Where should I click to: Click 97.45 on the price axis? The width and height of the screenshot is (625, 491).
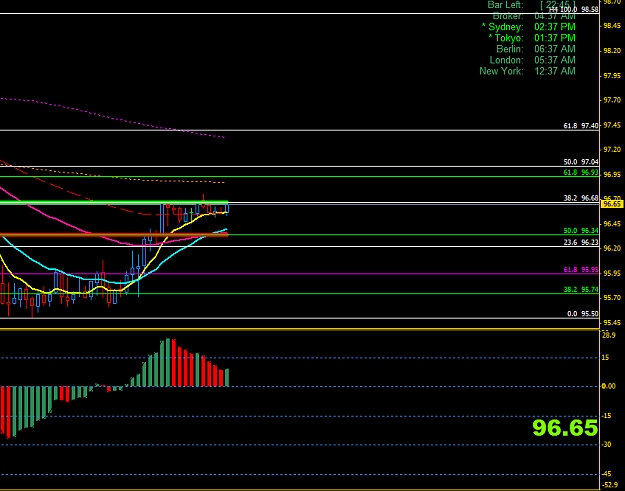612,126
